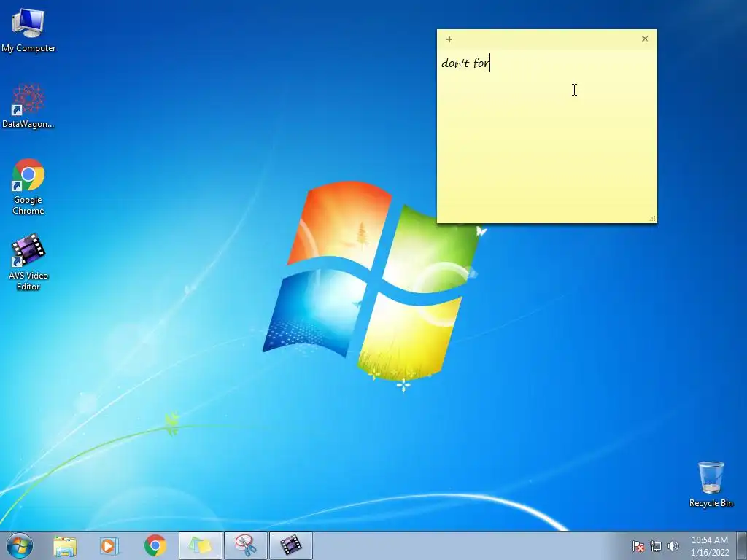The width and height of the screenshot is (747, 560).
Task: Select the DataWagon desktop shortcut
Action: click(x=28, y=106)
